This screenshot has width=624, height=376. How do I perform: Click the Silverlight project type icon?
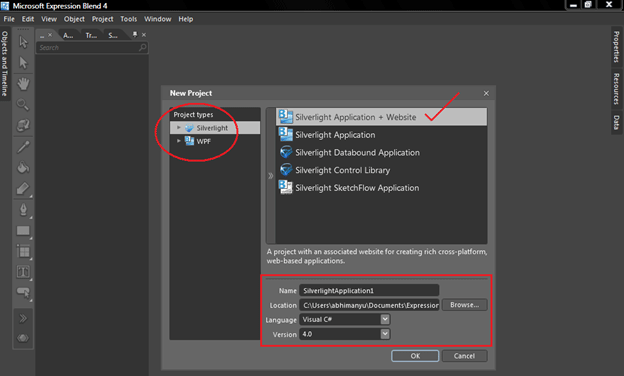click(x=189, y=128)
